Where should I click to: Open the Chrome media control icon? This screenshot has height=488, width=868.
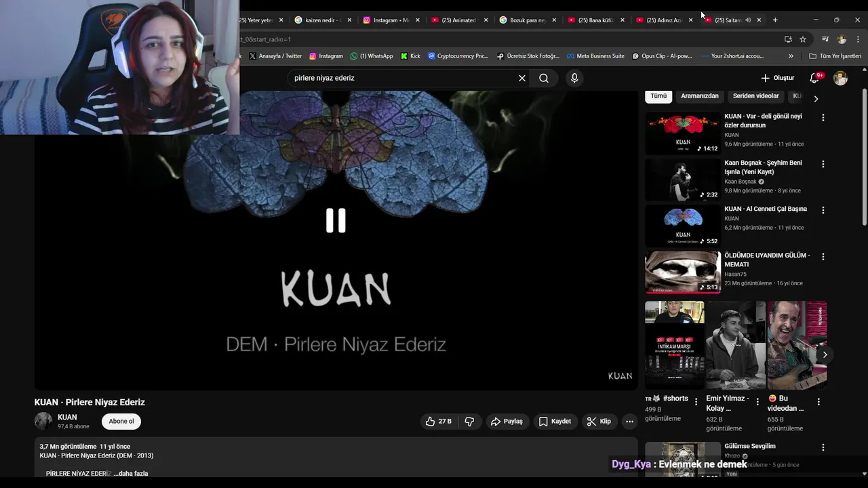coord(825,39)
